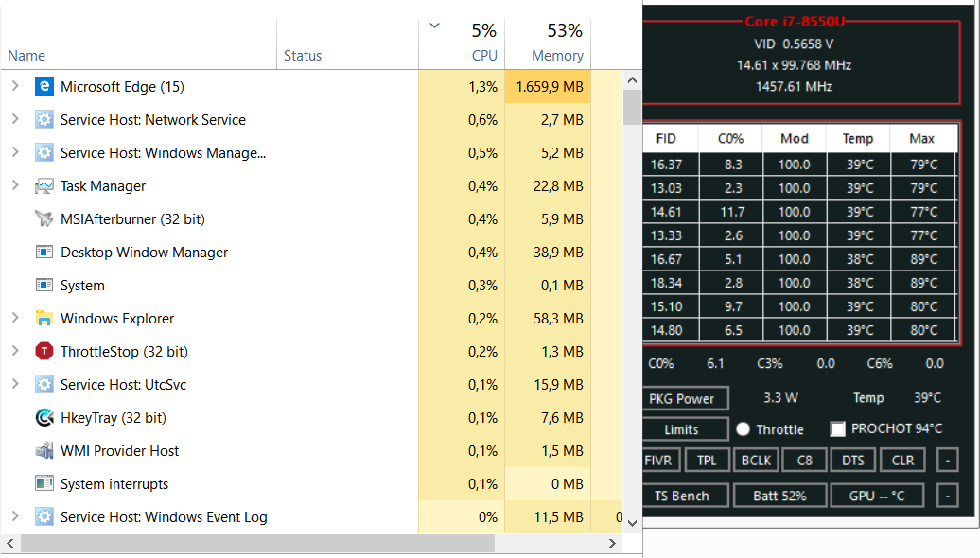Viewport: 980px width, 558px height.
Task: Expand Service Host: Network Service row
Action: coord(16,119)
